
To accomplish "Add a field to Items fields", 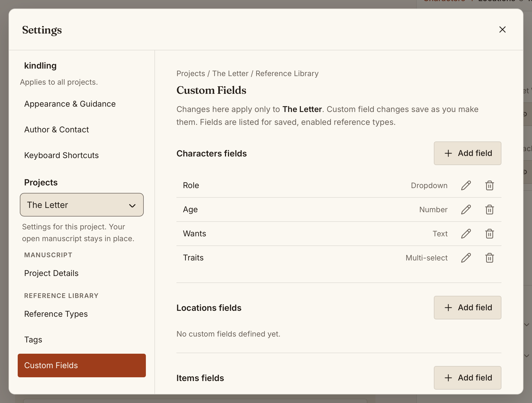I will click(468, 378).
